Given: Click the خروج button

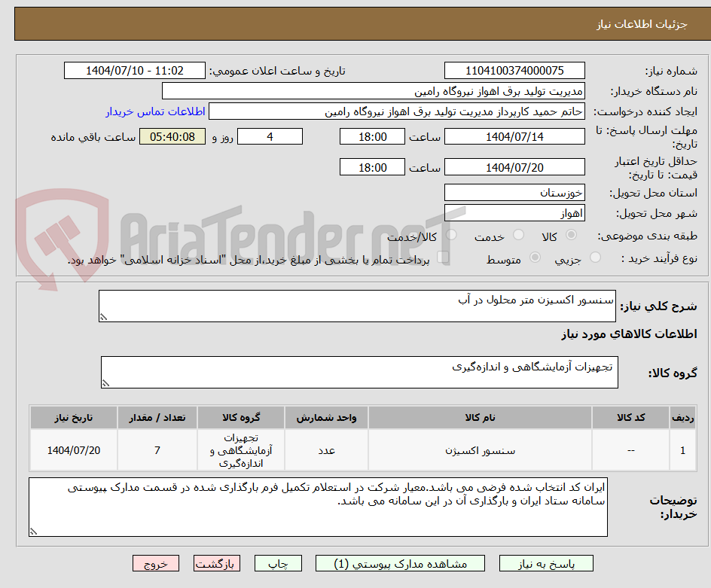Looking at the screenshot, I should coord(156,563).
